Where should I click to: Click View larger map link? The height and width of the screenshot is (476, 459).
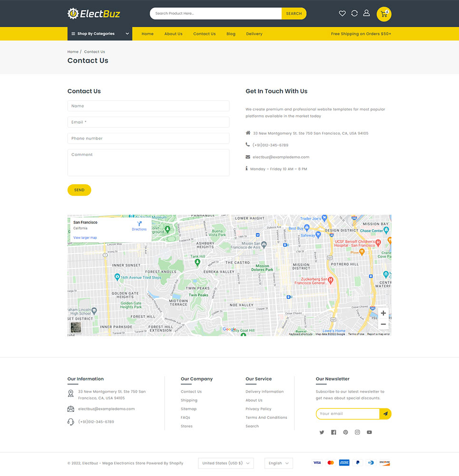[x=85, y=238]
